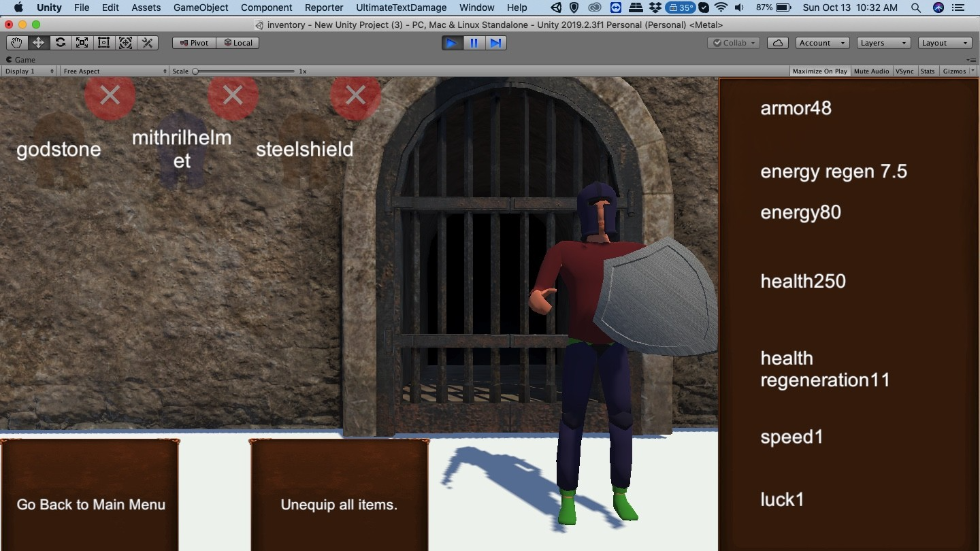Click the Game view Scale slider
The height and width of the screenshot is (551, 980).
245,71
